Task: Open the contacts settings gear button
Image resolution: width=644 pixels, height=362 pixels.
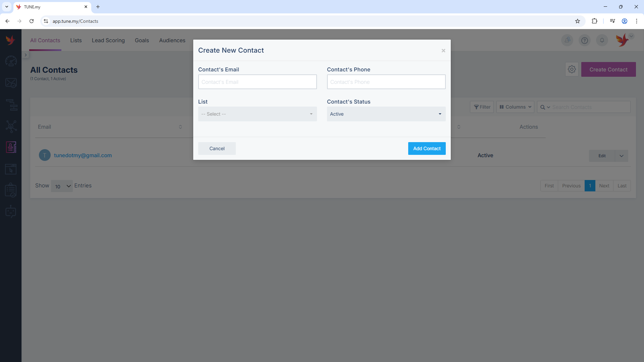Action: (x=572, y=69)
